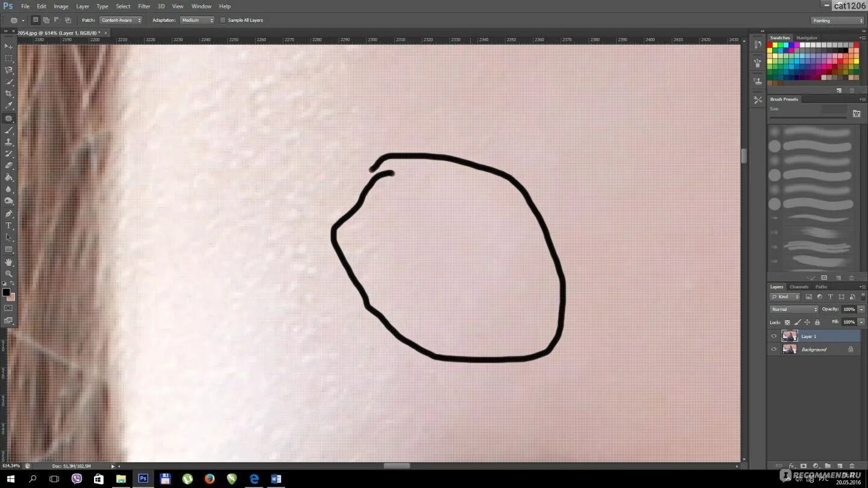Add a layer mask

click(804, 466)
